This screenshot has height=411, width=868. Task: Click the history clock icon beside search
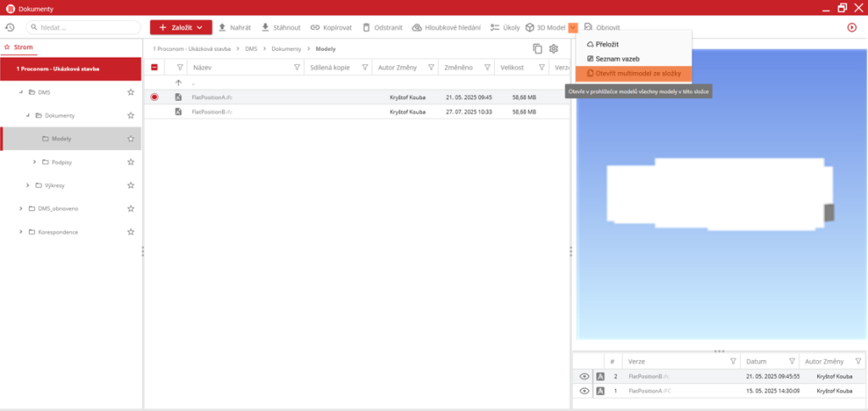click(x=9, y=28)
